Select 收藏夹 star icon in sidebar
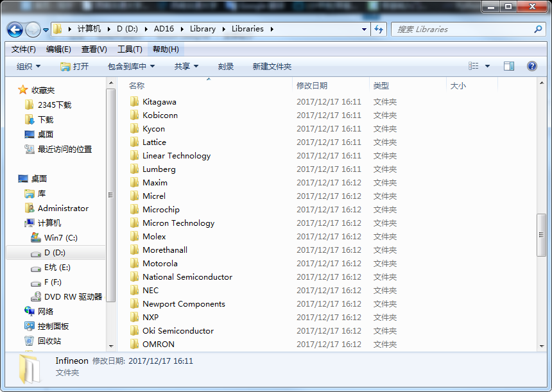The height and width of the screenshot is (392, 552). 23,90
